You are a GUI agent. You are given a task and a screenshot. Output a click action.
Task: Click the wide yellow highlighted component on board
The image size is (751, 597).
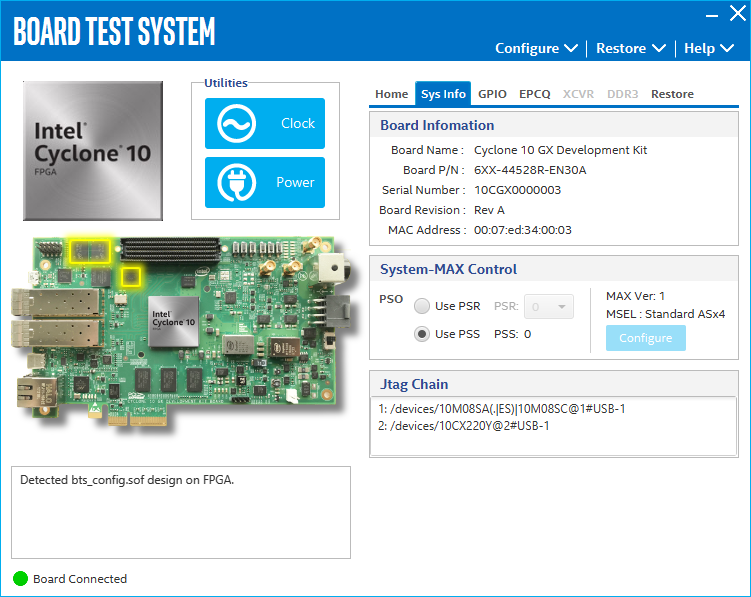pyautogui.click(x=88, y=250)
